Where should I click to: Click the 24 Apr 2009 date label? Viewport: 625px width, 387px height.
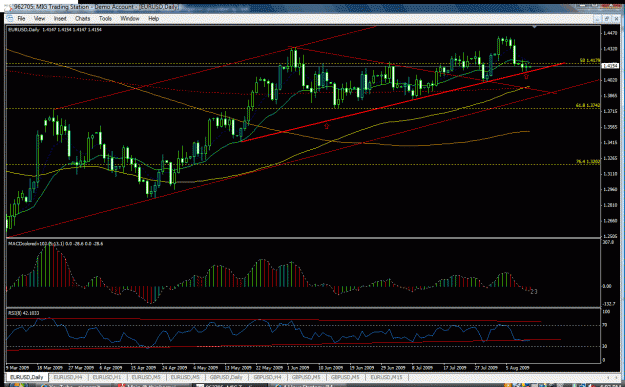point(174,367)
